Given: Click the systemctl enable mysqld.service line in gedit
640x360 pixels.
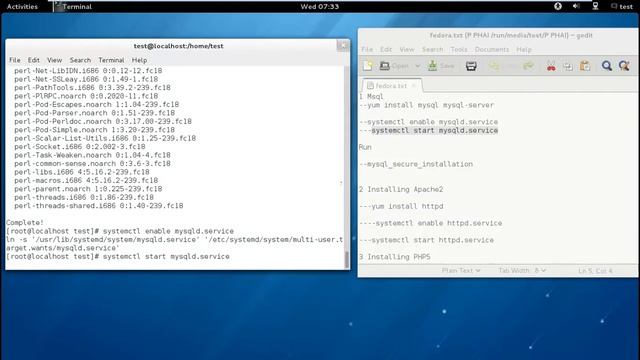Looking at the screenshot, I should [x=429, y=122].
